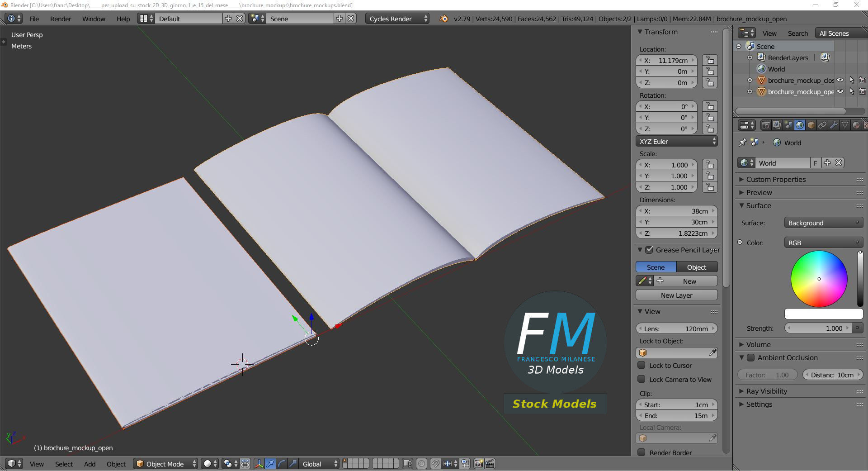Enable the Render Border checkbox
This screenshot has width=868, height=471.
click(x=642, y=452)
